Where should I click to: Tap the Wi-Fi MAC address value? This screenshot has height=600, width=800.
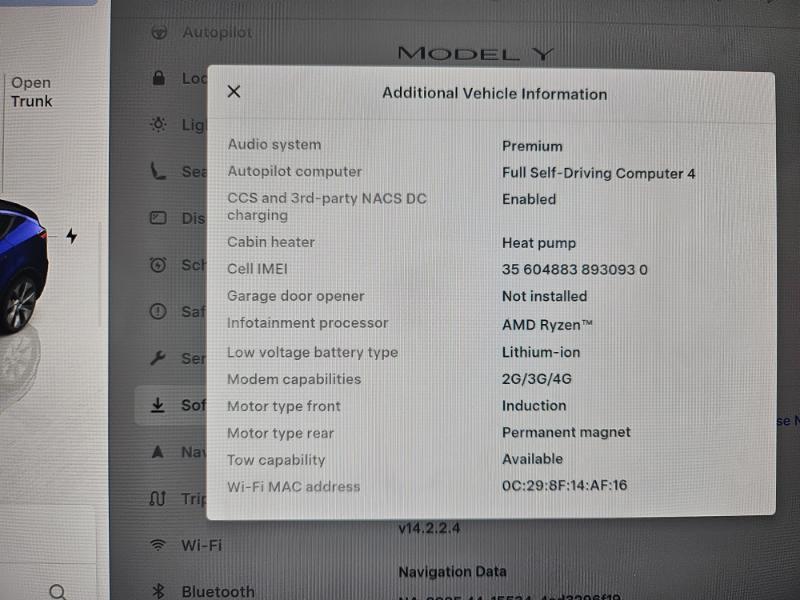tap(564, 486)
